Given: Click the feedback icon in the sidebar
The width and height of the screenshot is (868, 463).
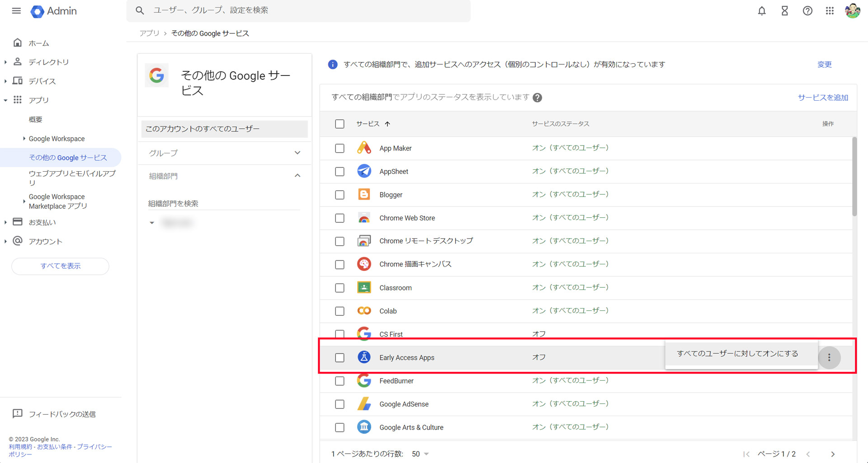Looking at the screenshot, I should (x=17, y=414).
